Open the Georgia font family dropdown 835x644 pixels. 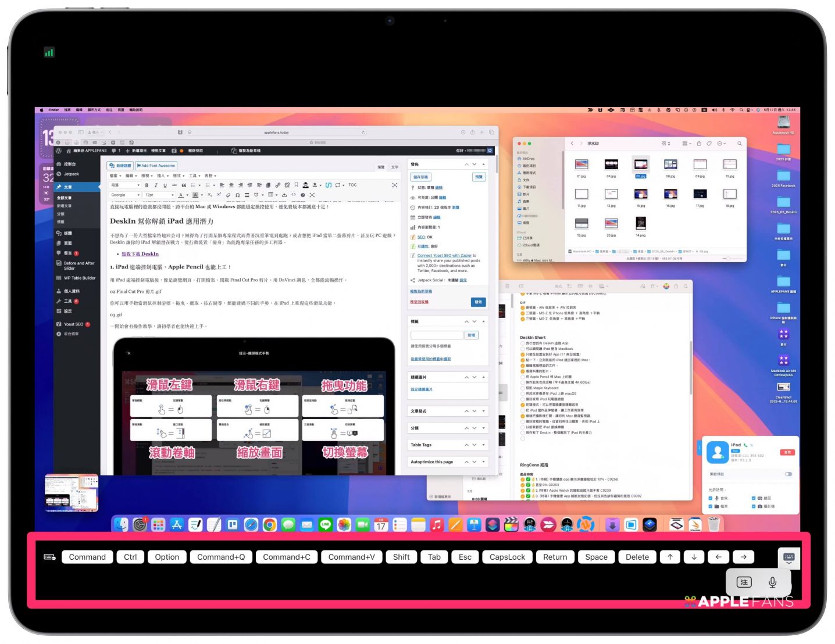point(125,195)
